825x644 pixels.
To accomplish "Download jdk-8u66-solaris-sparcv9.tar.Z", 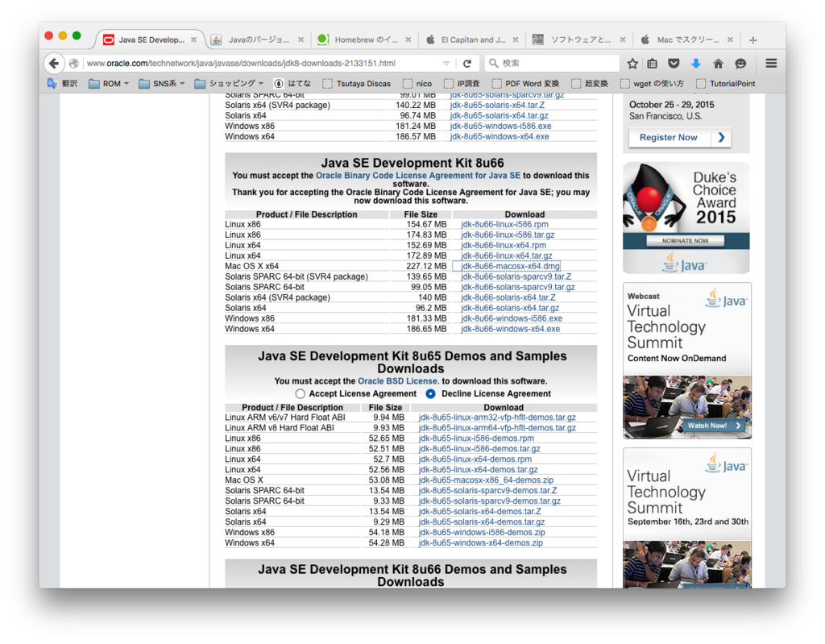I will [x=516, y=277].
